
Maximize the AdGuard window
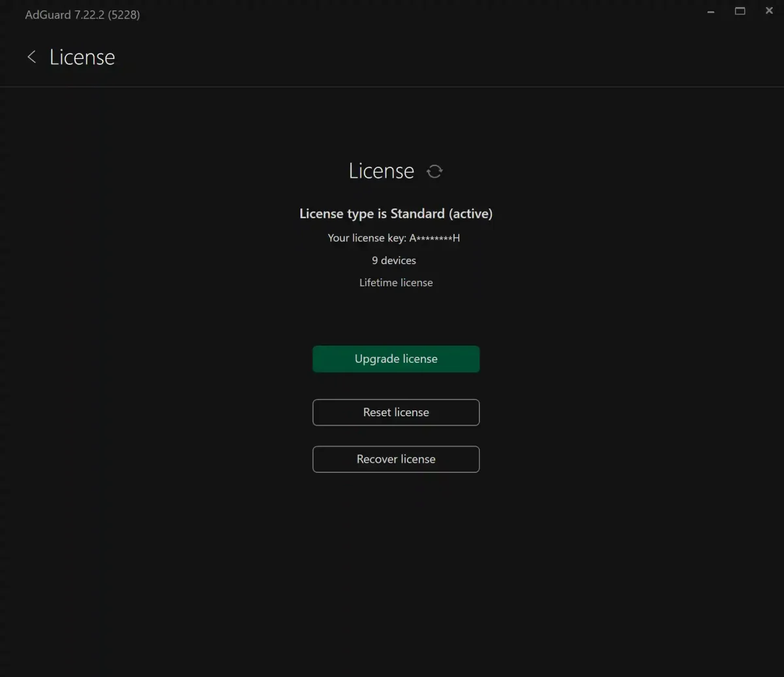point(740,11)
